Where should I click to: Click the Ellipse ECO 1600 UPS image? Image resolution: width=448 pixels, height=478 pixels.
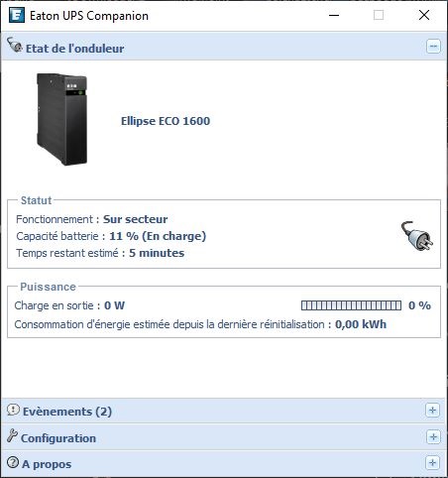point(62,119)
